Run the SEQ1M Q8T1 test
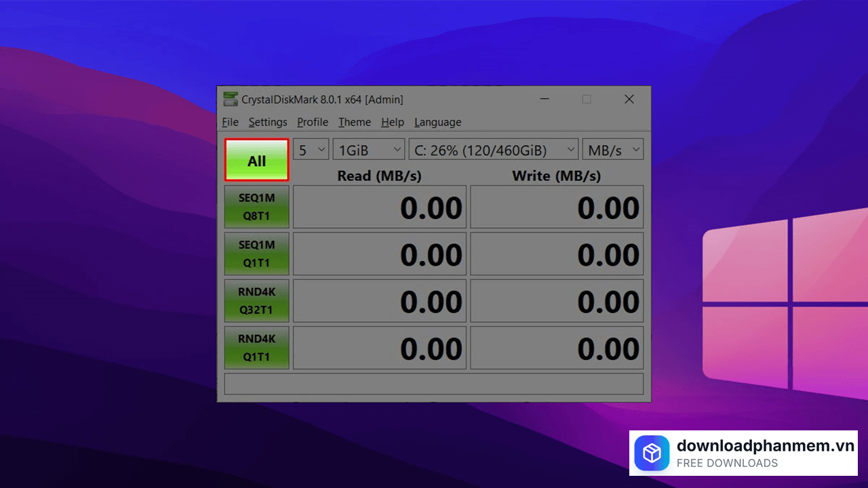 [256, 207]
